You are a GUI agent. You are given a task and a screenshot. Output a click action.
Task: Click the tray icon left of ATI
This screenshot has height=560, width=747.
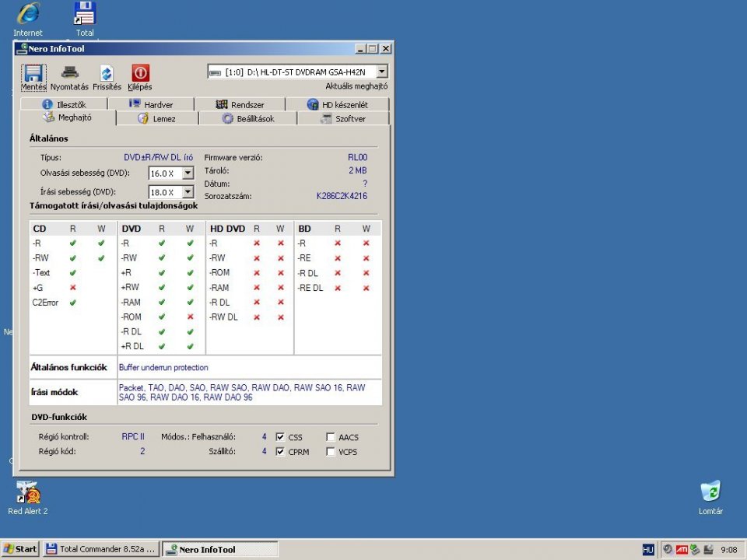[x=668, y=550]
